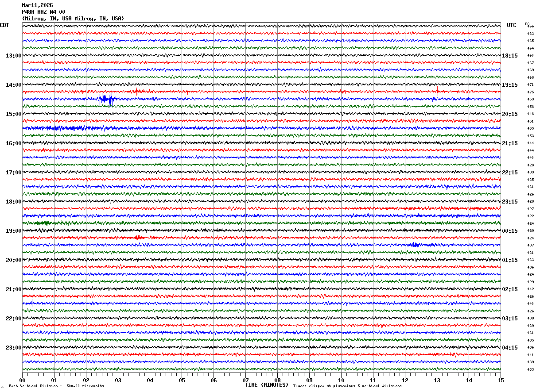The height and width of the screenshot is (392, 536).
Task: Select the 01:15 UTC time label
Action: pyautogui.click(x=510, y=260)
